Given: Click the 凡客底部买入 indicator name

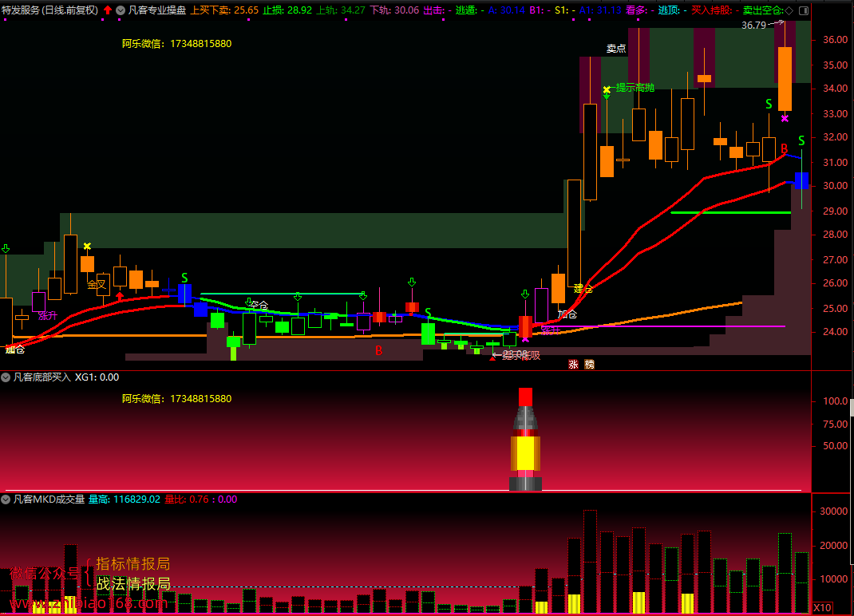Looking at the screenshot, I should click(42, 377).
